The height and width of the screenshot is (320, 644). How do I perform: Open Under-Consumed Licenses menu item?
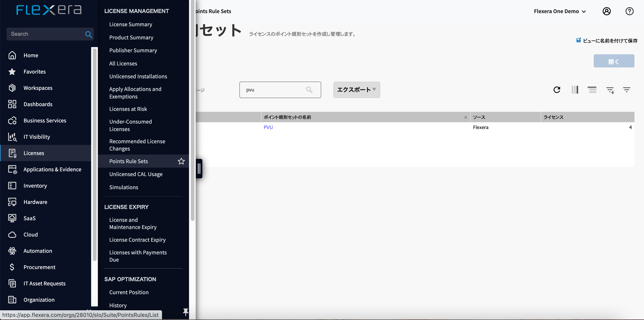pos(131,125)
